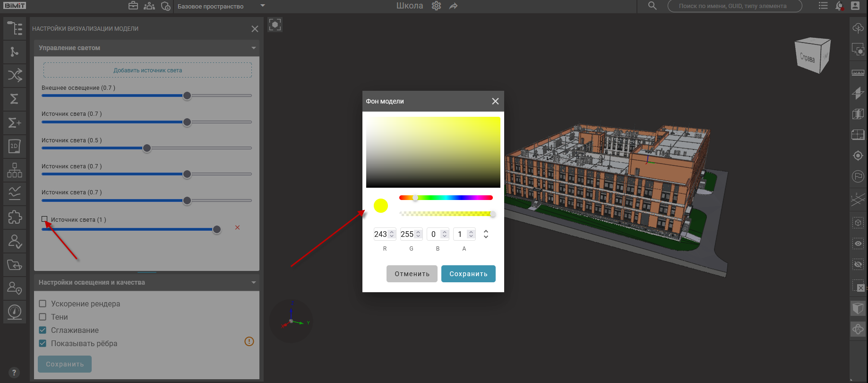Image resolution: width=868 pixels, height=383 pixels.
Task: Click the rainbow hue slider
Action: click(x=446, y=198)
